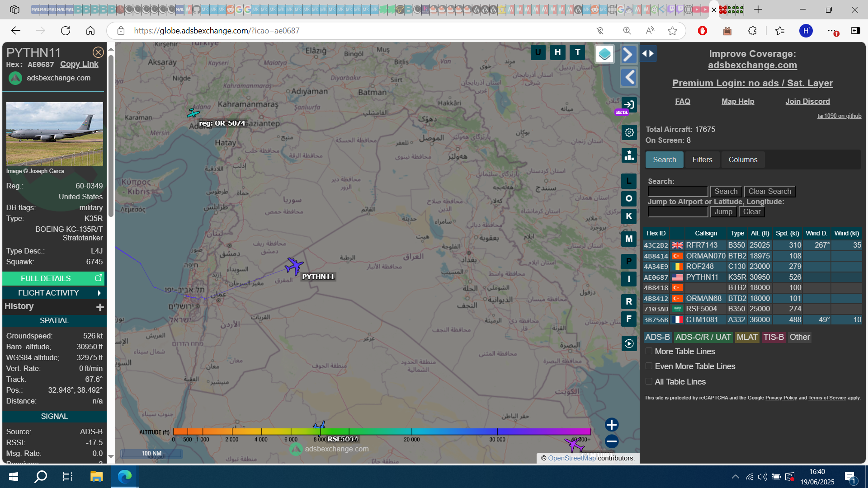Viewport: 868px width, 488px height.
Task: Switch to the Search tab
Action: click(664, 160)
